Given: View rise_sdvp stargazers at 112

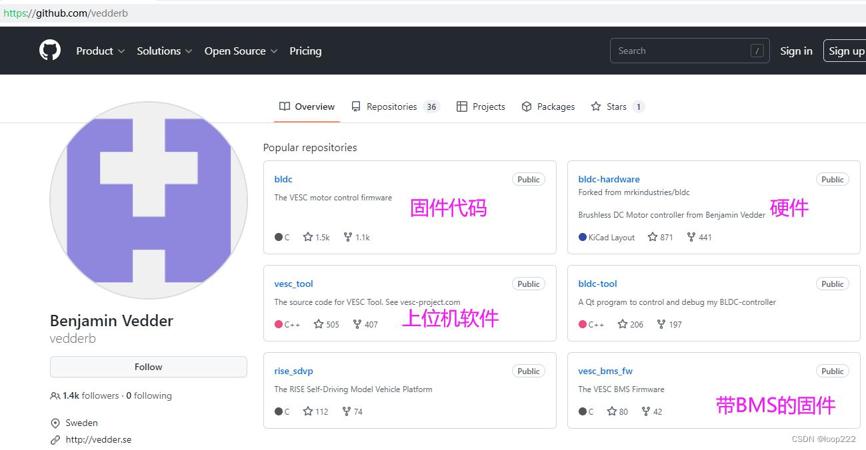Looking at the screenshot, I should click(x=316, y=411).
